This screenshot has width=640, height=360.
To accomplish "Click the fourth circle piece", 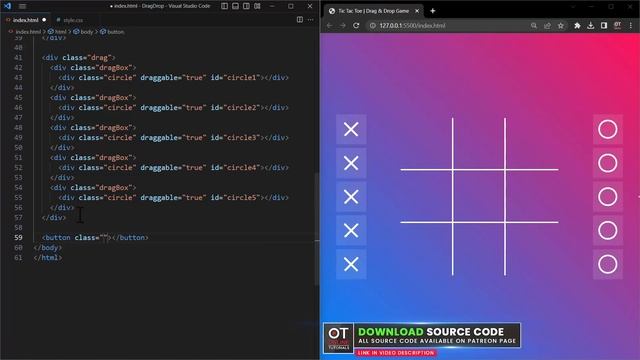I will [608, 231].
